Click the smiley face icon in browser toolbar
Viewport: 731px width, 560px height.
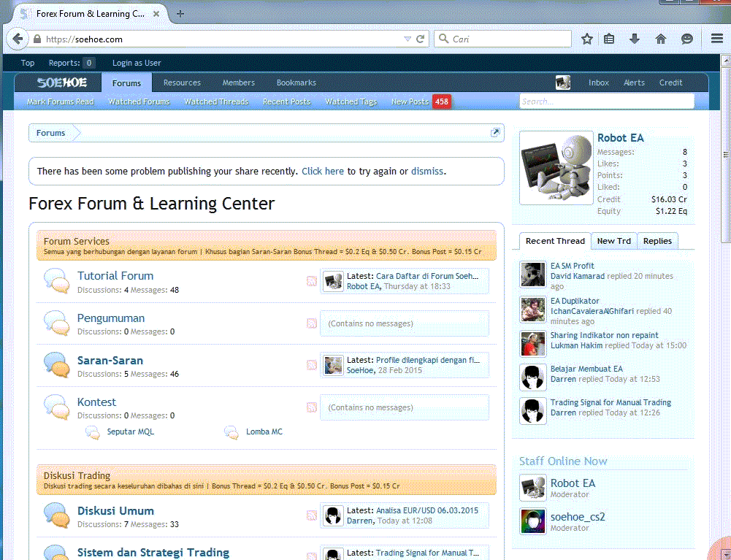(686, 39)
